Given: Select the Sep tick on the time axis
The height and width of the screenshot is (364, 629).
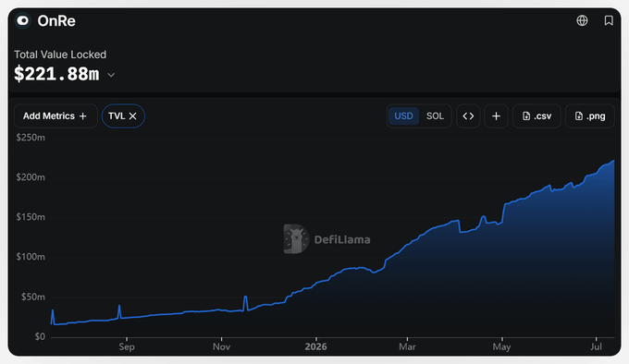Looking at the screenshot, I should [x=127, y=346].
